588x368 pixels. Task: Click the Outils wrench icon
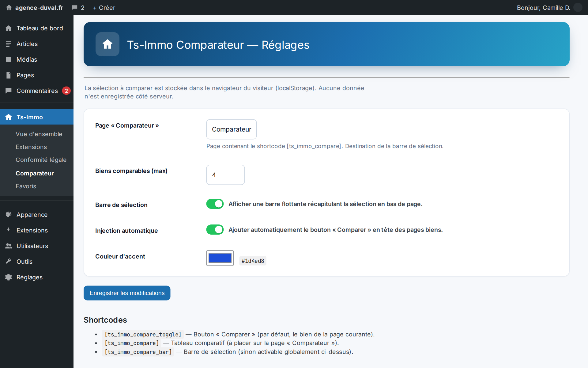tap(9, 262)
